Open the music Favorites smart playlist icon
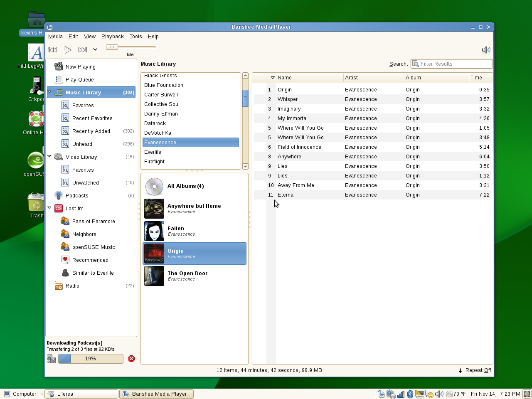Screen dimensions: 532x399 pyautogui.click(x=65, y=105)
